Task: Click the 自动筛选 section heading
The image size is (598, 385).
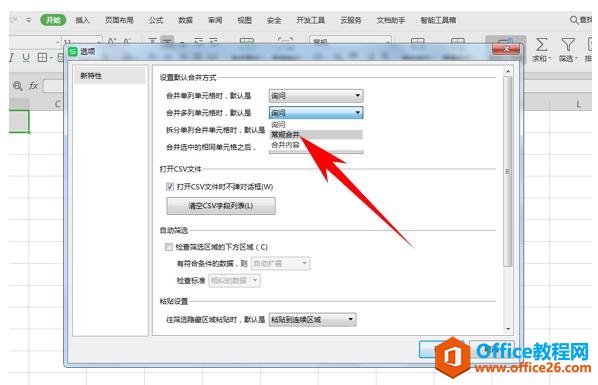Action: tap(174, 230)
